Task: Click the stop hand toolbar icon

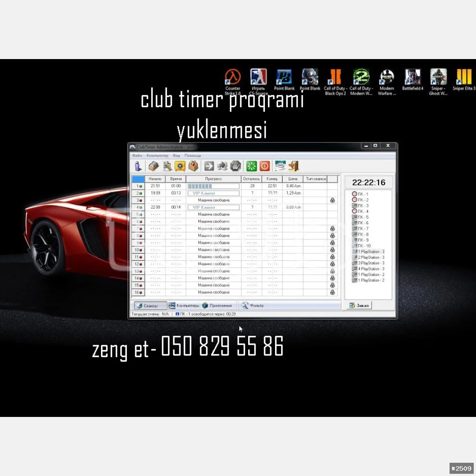Action: tap(235, 166)
